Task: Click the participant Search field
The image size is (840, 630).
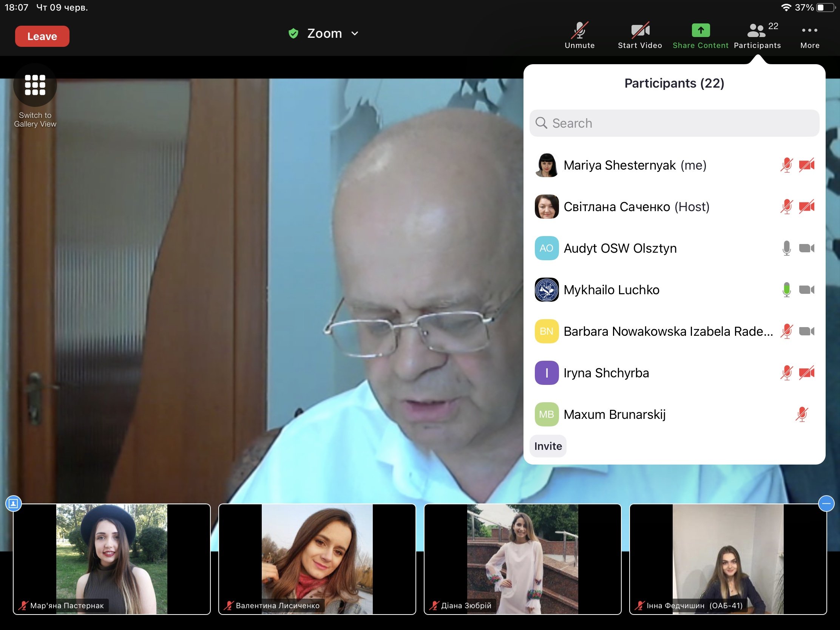Action: click(x=674, y=123)
